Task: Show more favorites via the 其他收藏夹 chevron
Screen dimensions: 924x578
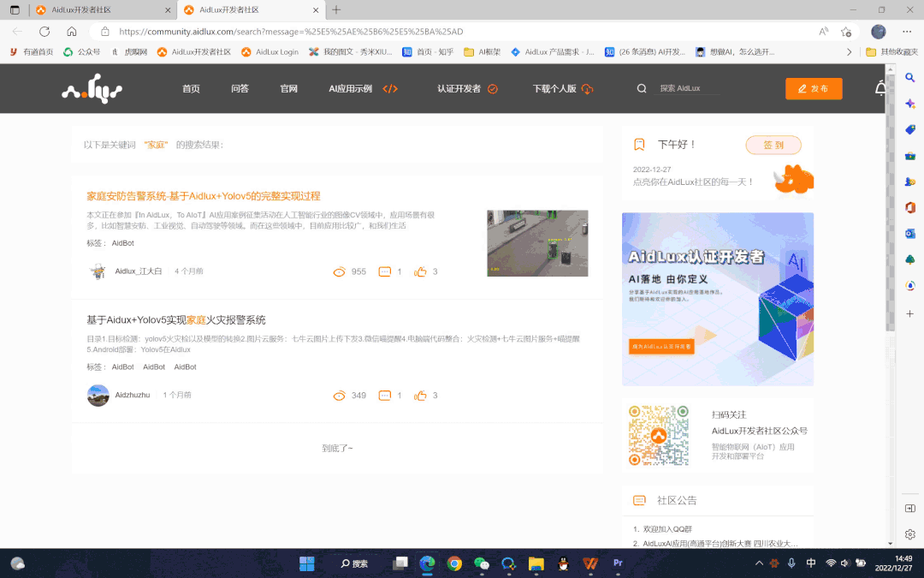Action: coord(849,51)
